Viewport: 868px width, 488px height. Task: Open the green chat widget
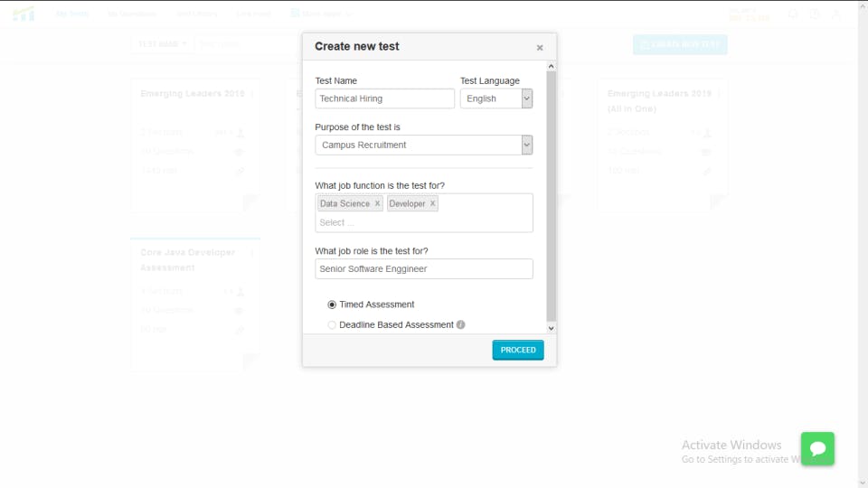817,448
